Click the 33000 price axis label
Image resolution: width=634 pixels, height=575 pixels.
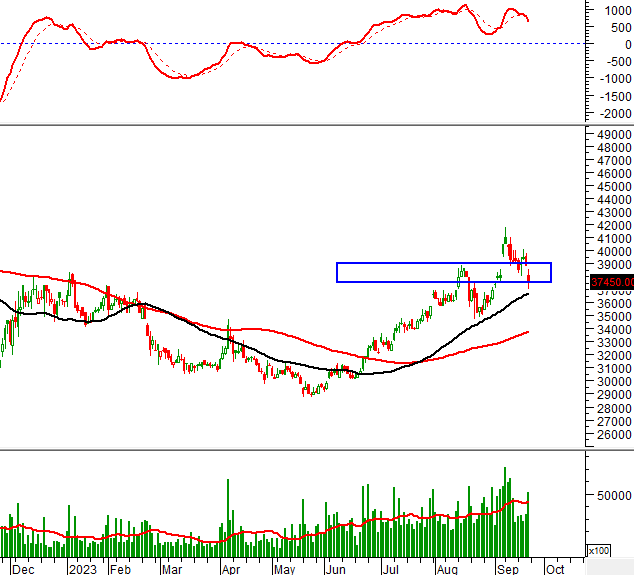click(x=614, y=342)
